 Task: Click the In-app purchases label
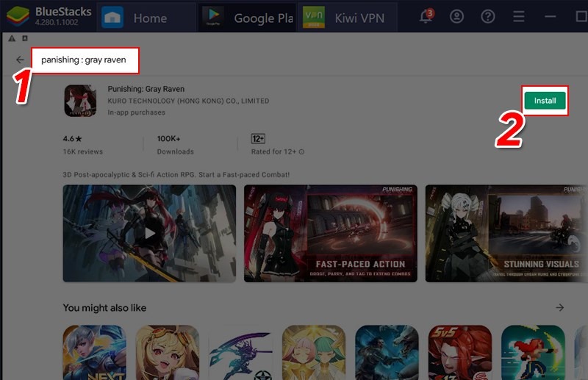(136, 112)
